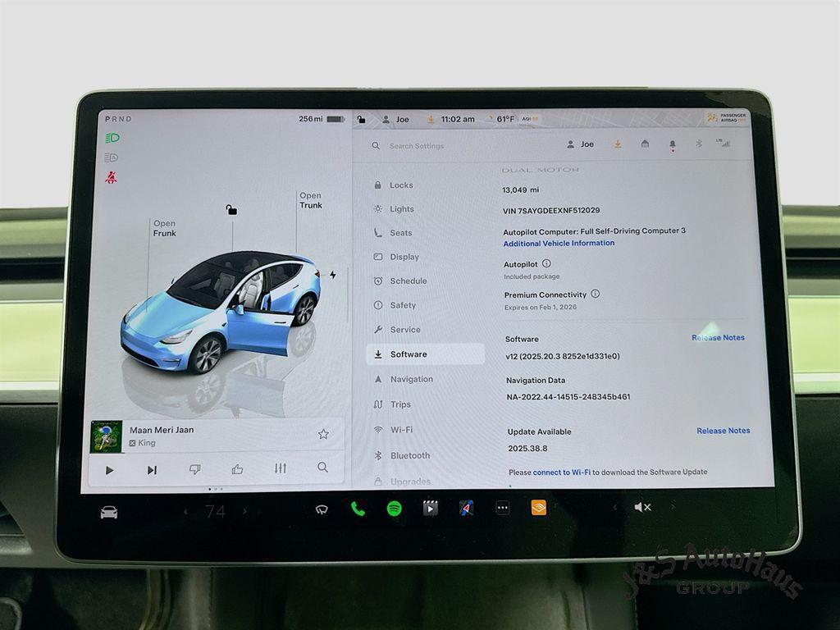Click the notification bell icon in Settings
Viewport: 840px width, 630px height.
(673, 144)
